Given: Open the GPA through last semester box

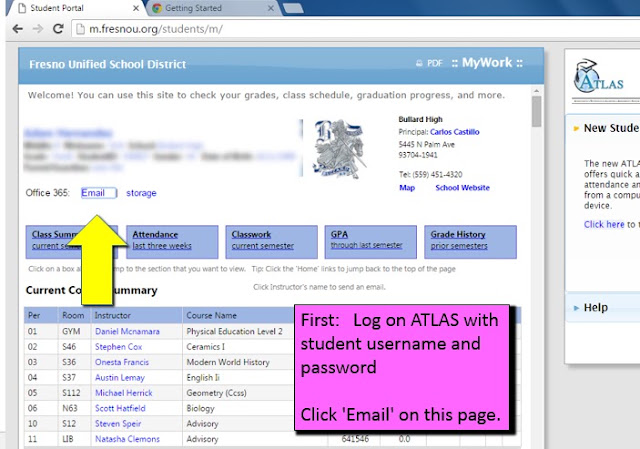Looking at the screenshot, I should 371,242.
